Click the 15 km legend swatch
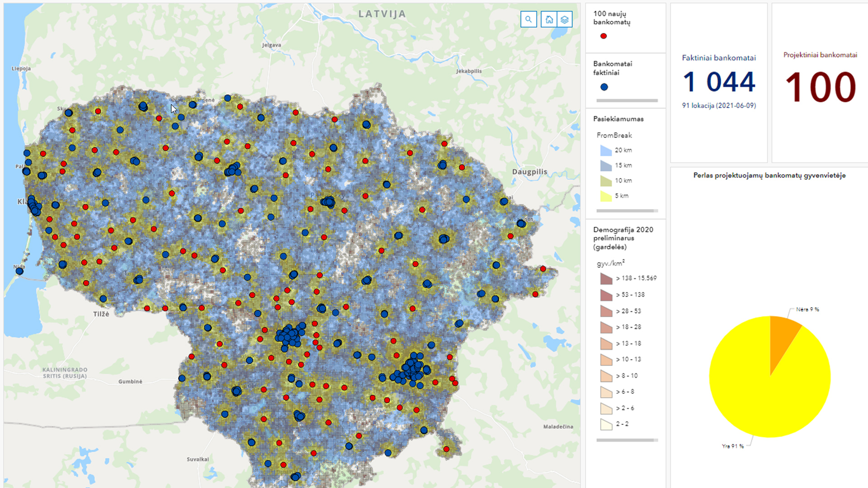868x488 pixels. click(x=606, y=165)
